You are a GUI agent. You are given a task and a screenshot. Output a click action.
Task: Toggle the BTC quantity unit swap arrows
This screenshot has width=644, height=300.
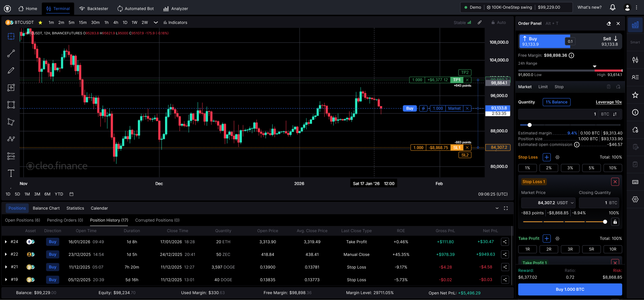[615, 114]
